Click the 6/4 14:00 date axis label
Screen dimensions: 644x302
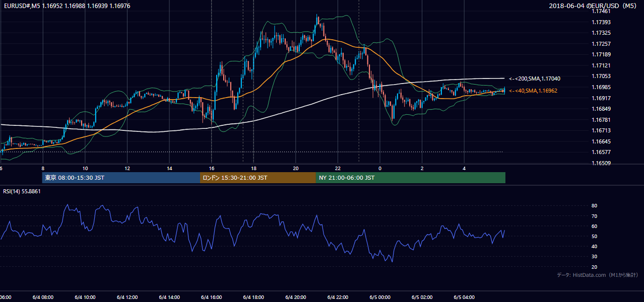click(169, 297)
